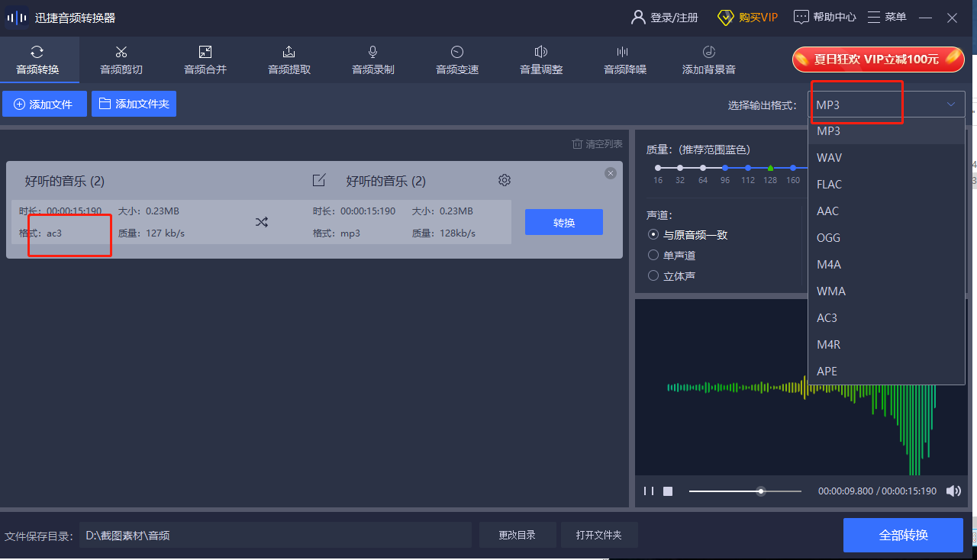The width and height of the screenshot is (977, 560).
Task: Click the 打开文件夹 button
Action: pos(599,536)
